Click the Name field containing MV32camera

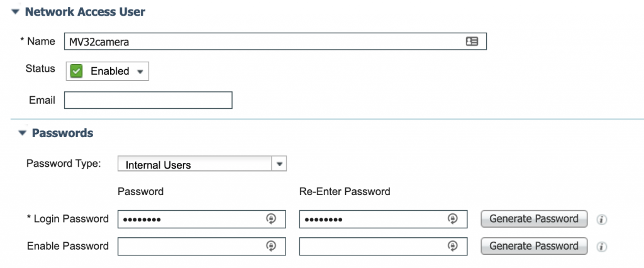tap(264, 42)
